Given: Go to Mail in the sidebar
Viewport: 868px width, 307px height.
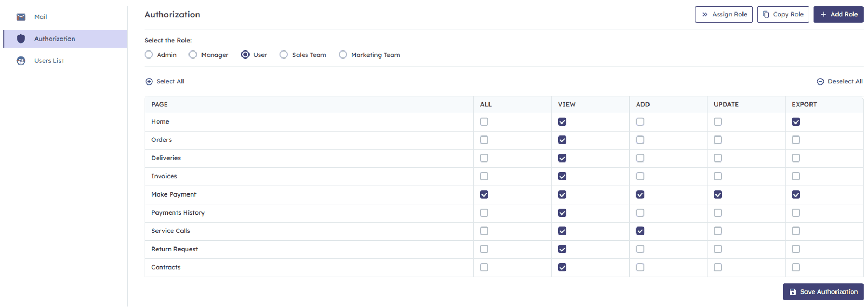Looking at the screenshot, I should click(40, 17).
